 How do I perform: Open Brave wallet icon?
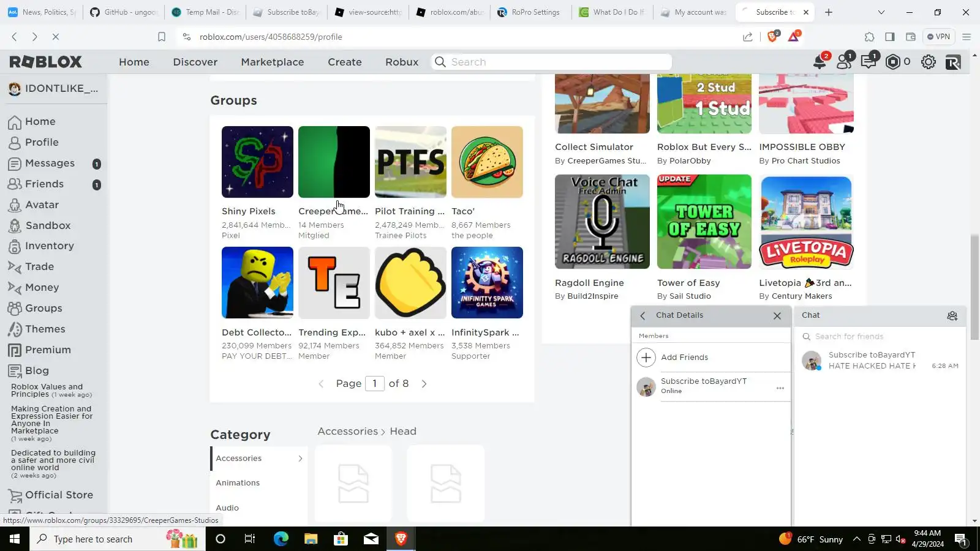pyautogui.click(x=911, y=37)
